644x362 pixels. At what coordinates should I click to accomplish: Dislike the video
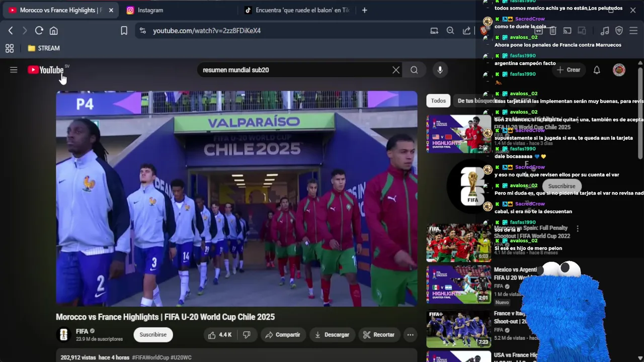click(247, 335)
